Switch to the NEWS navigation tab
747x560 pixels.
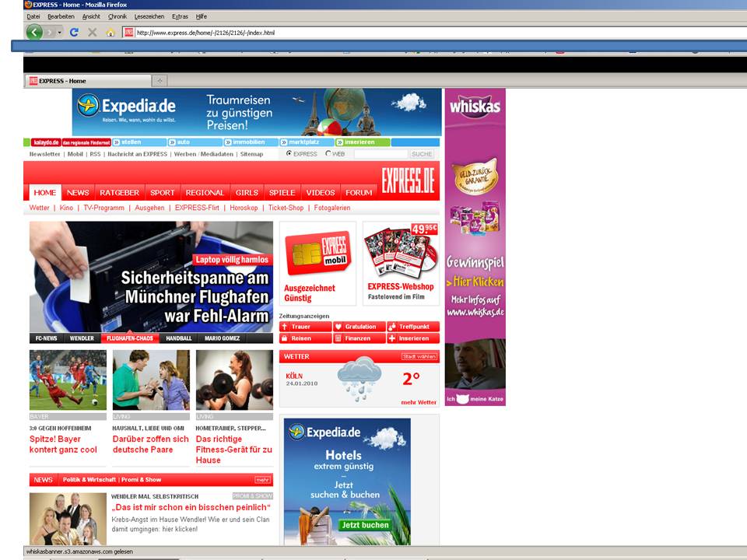(78, 193)
